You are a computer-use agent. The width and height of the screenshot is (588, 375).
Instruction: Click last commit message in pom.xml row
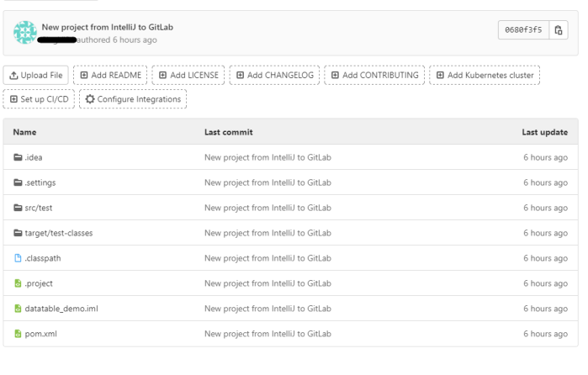coord(268,334)
